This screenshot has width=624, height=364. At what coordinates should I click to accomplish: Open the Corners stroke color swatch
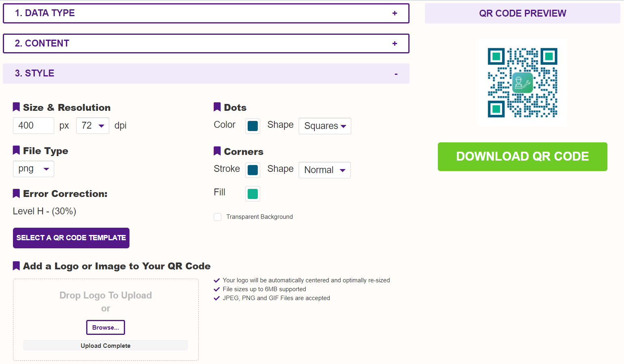[253, 170]
